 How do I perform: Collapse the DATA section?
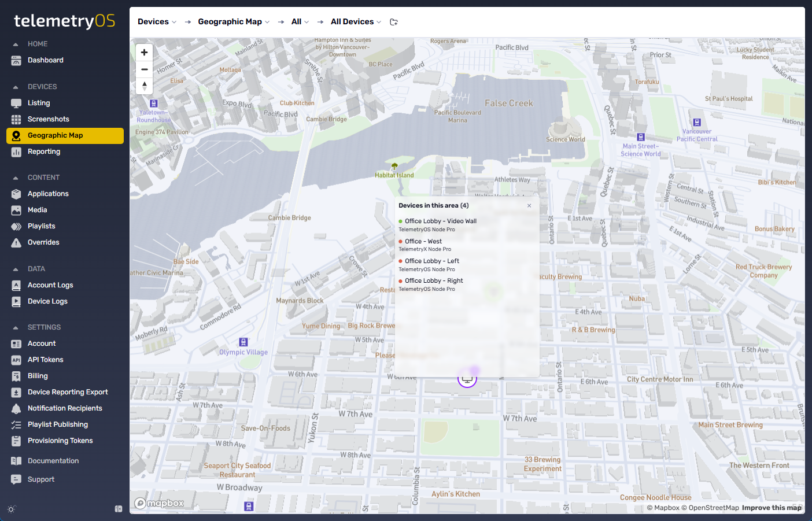16,269
